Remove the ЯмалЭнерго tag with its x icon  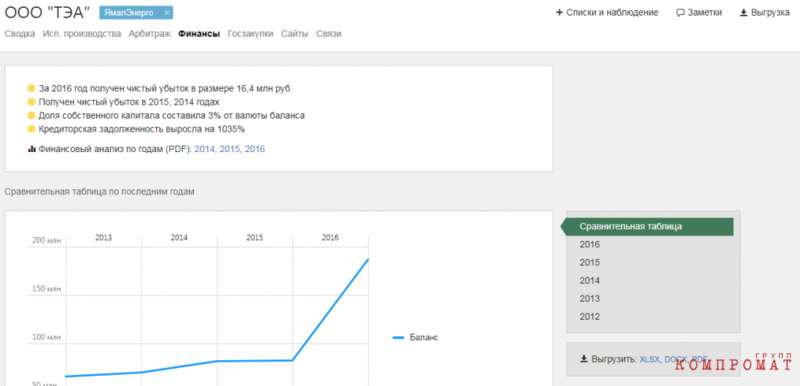coord(166,13)
